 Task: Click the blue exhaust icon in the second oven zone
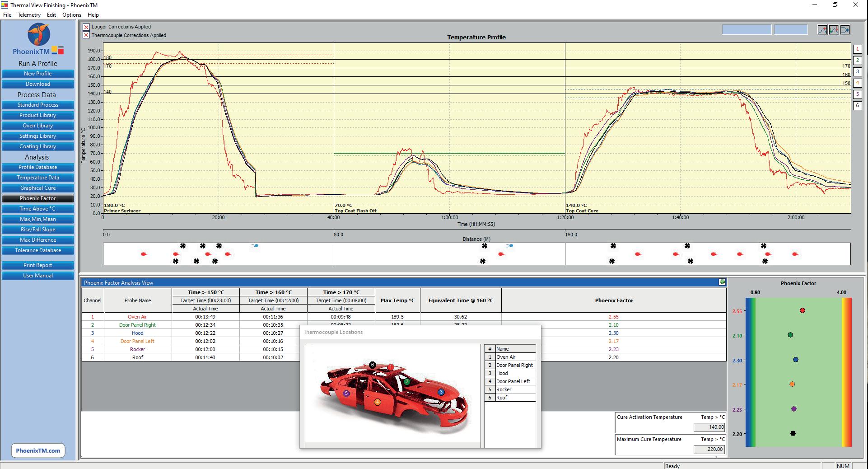(x=509, y=246)
